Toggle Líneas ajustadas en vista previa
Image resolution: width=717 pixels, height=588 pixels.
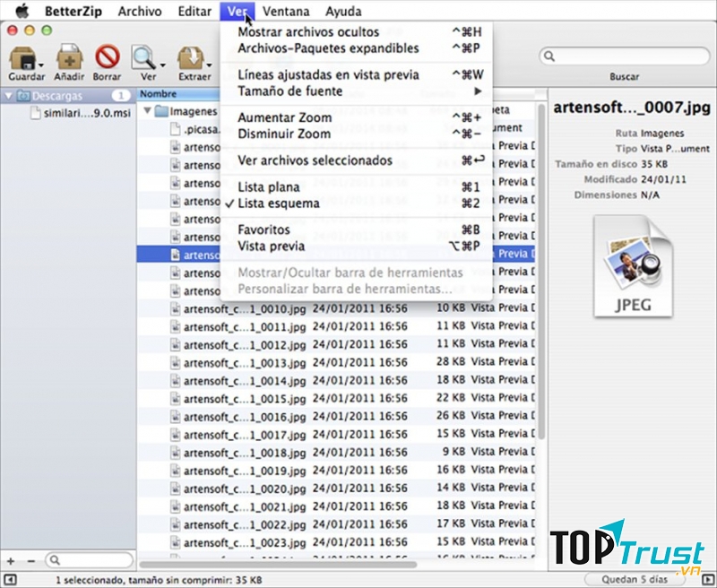coord(356,75)
